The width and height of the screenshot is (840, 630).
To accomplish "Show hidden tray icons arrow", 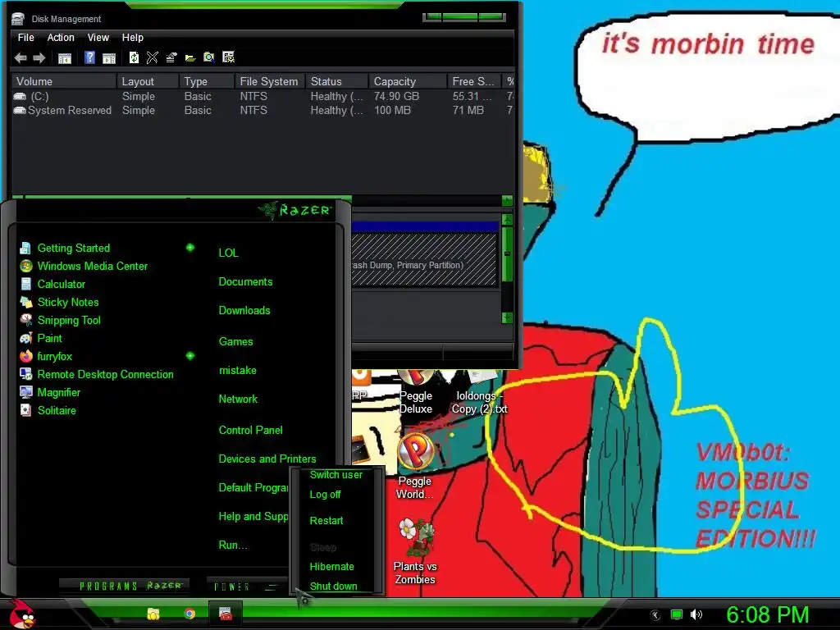I will click(655, 615).
